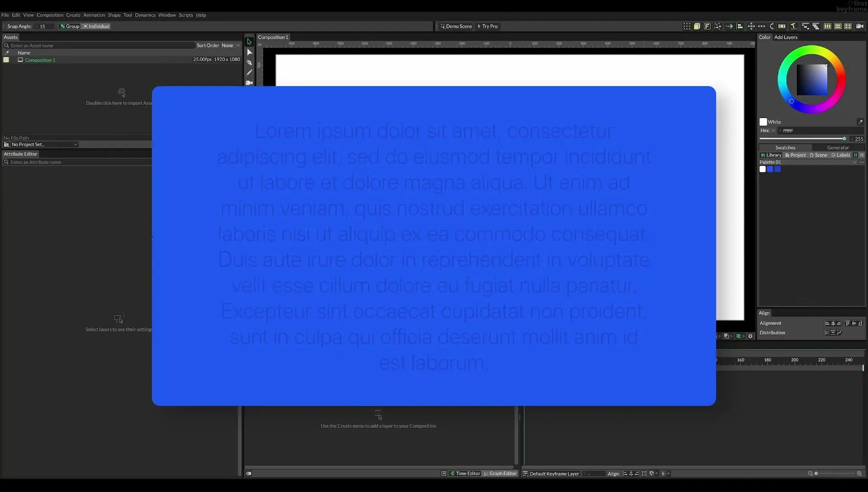The height and width of the screenshot is (492, 868).
Task: Show Labels swatches
Action: pos(840,155)
